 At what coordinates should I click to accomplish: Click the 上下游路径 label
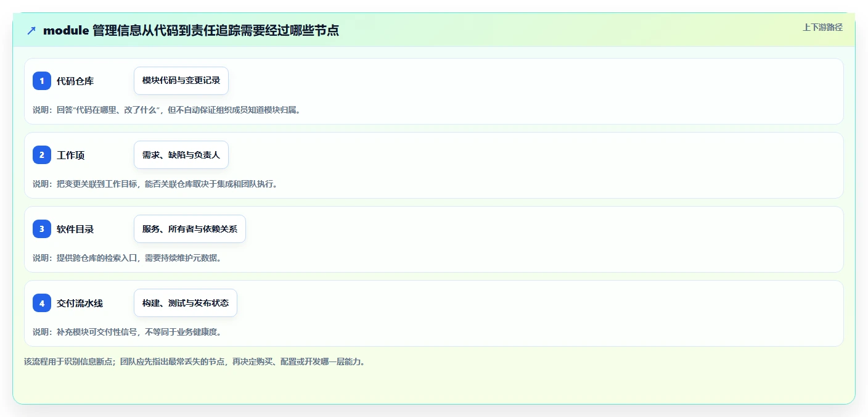[x=822, y=27]
